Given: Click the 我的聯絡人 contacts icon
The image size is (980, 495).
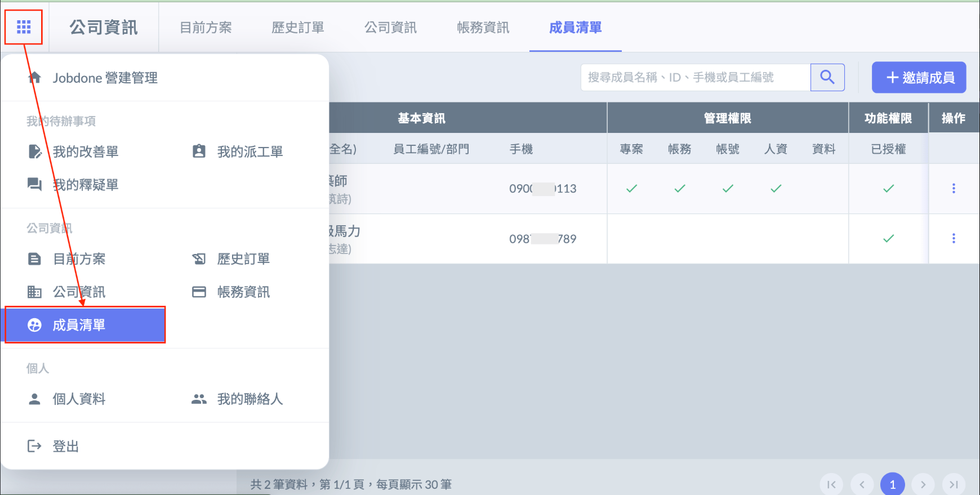Looking at the screenshot, I should click(x=199, y=399).
